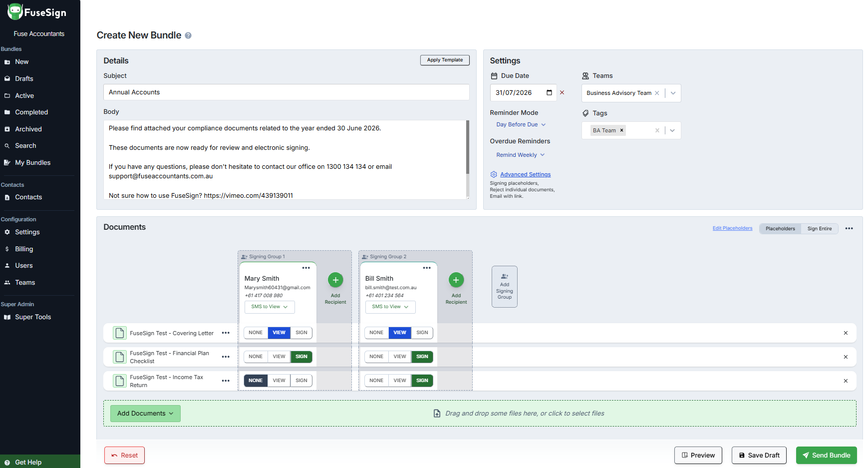This screenshot has width=868, height=468.
Task: Click the FuseSign logo icon
Action: (15, 11)
